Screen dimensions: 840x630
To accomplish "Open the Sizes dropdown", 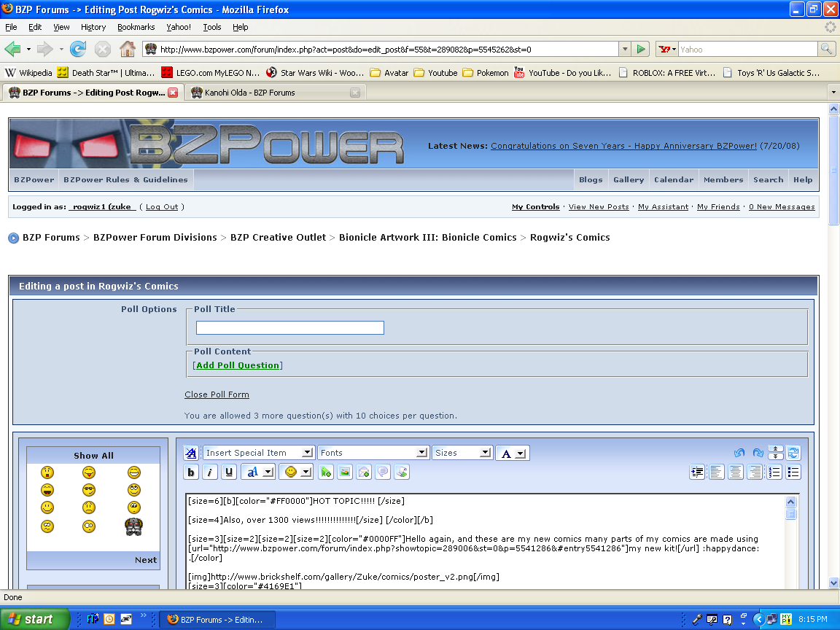I will point(462,453).
